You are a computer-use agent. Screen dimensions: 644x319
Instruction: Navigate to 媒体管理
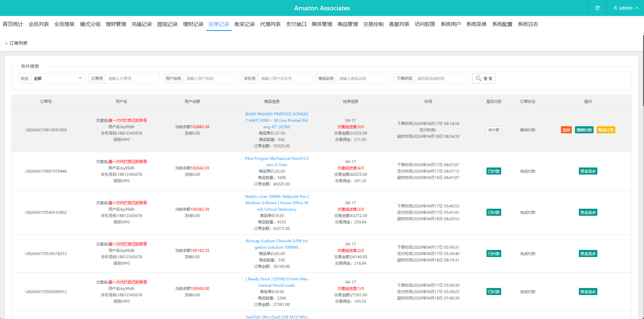point(322,24)
